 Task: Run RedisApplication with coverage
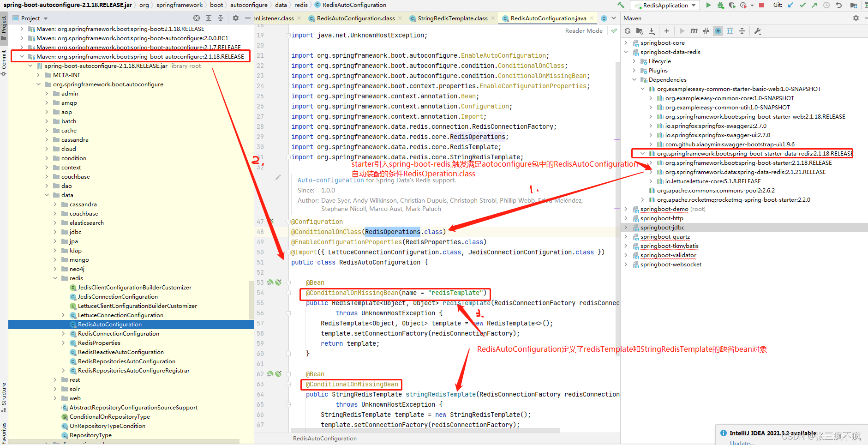[732, 5]
